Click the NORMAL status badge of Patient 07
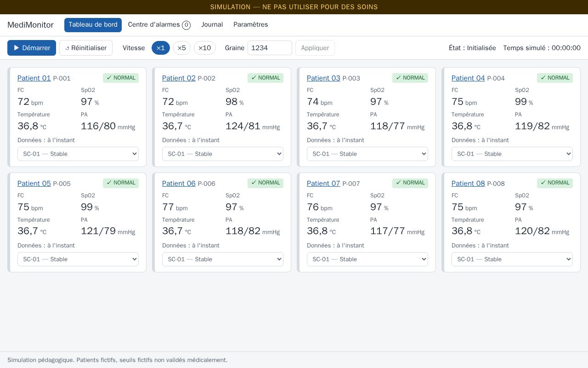Image resolution: width=588 pixels, height=368 pixels. [410, 183]
